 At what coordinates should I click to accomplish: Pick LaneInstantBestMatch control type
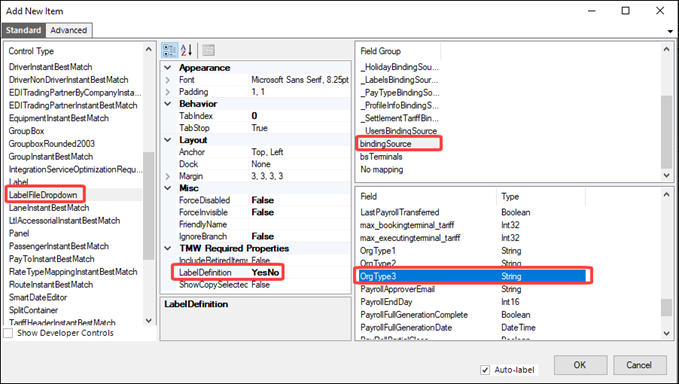49,208
